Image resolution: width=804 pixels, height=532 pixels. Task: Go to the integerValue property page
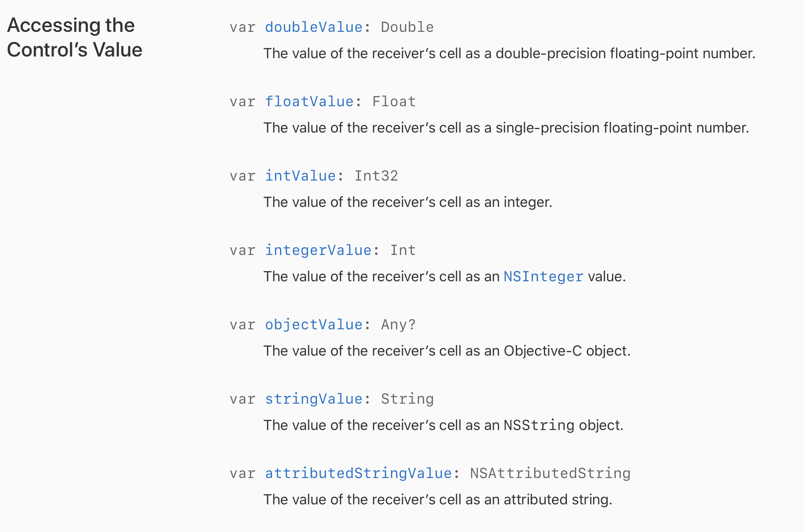point(318,250)
